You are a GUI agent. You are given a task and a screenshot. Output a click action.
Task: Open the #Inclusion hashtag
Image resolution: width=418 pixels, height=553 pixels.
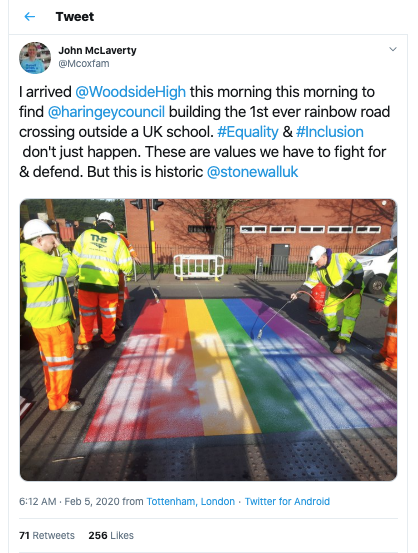point(330,132)
